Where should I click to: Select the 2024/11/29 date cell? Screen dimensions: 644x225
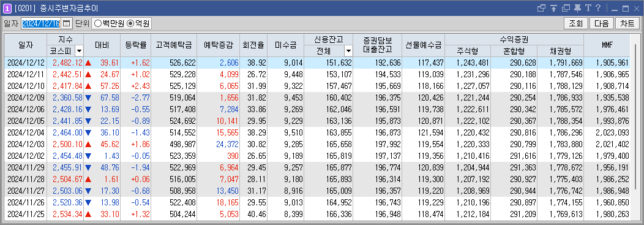(26, 168)
